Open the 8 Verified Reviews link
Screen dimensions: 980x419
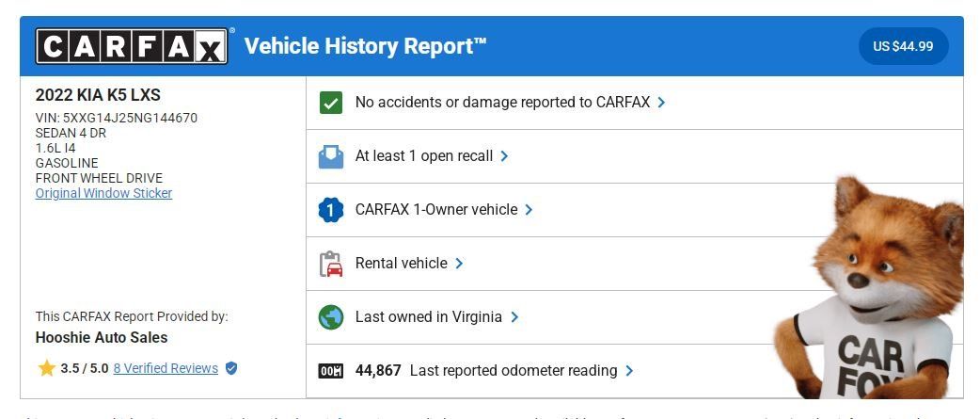(x=166, y=368)
